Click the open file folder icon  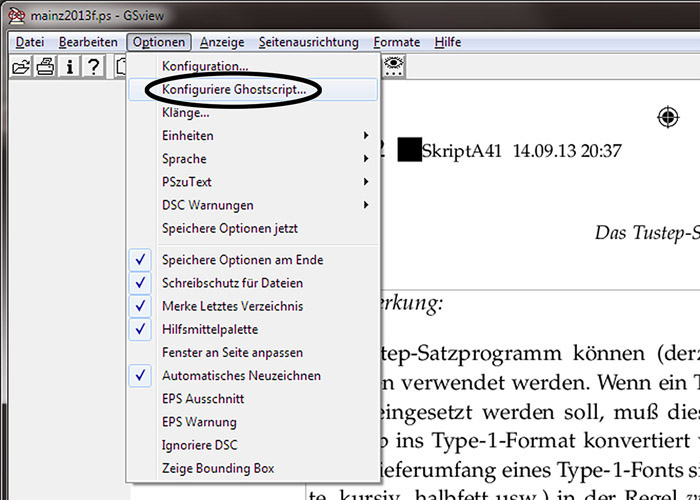[x=20, y=67]
